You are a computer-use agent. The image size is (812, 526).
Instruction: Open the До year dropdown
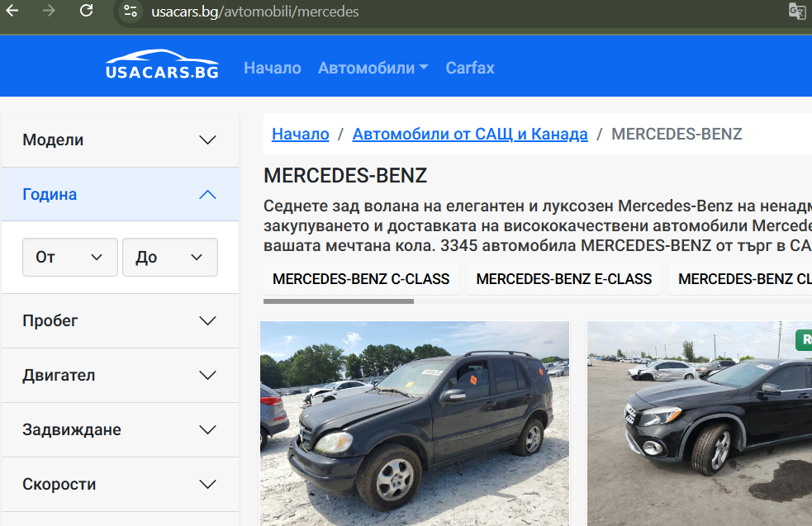pos(170,258)
